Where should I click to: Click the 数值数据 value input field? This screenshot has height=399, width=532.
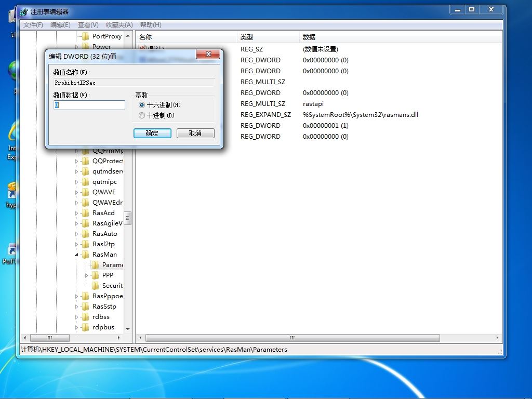89,105
